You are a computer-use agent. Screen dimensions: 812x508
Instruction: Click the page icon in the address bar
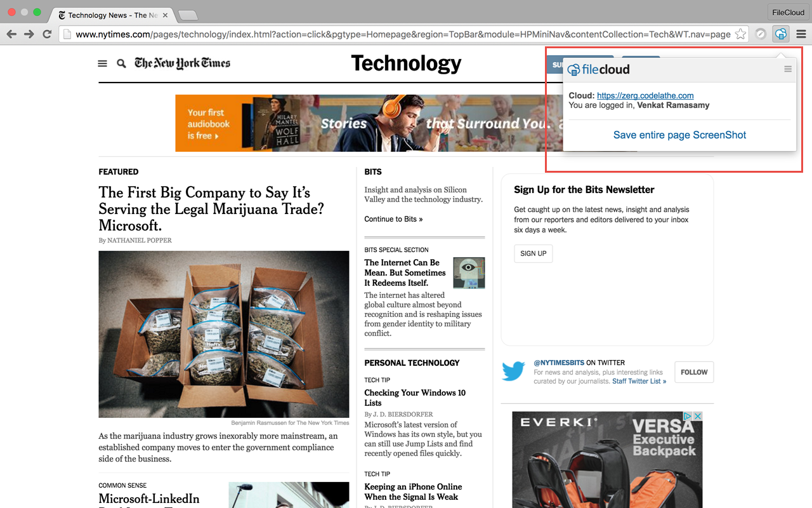tap(67, 34)
